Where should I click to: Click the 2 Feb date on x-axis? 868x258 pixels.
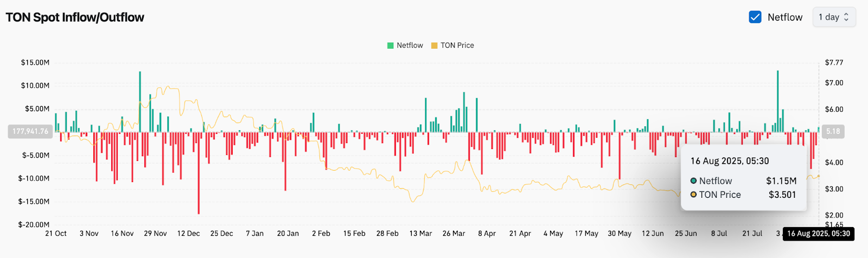pos(321,234)
